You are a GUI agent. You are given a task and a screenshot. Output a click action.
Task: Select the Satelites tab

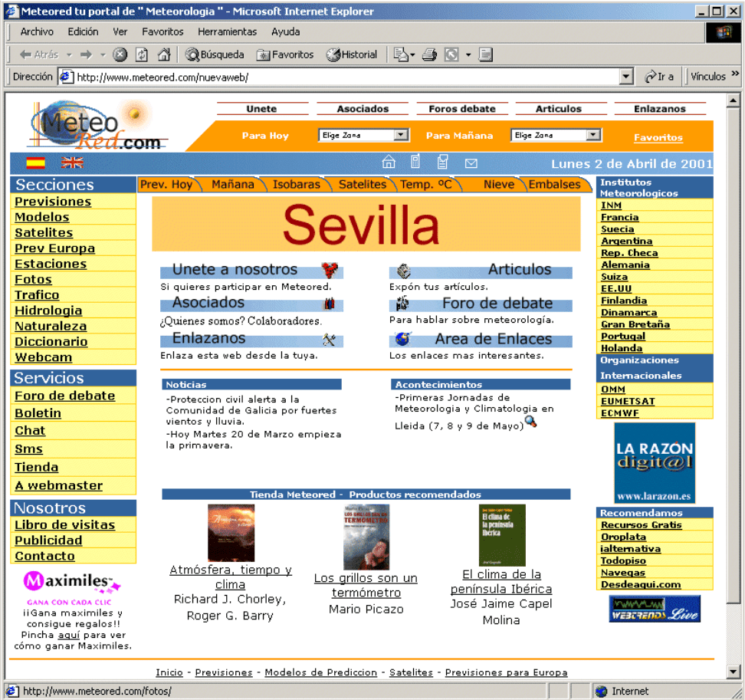point(363,185)
